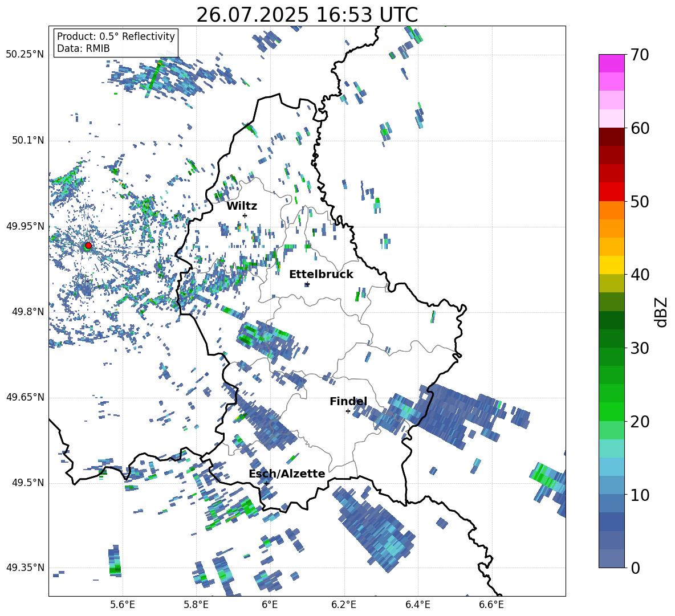Click the colorbar 0 tick label
The width and height of the screenshot is (675, 616).
click(635, 568)
